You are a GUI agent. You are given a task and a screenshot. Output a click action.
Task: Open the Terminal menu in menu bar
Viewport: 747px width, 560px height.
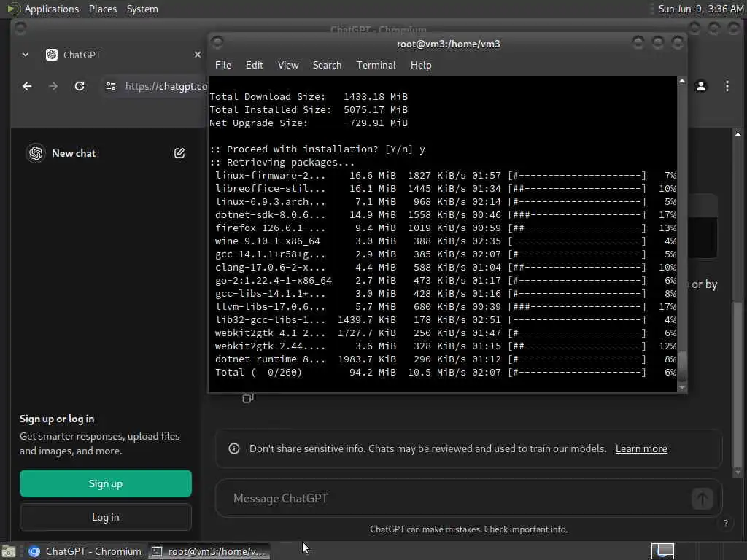coord(376,65)
